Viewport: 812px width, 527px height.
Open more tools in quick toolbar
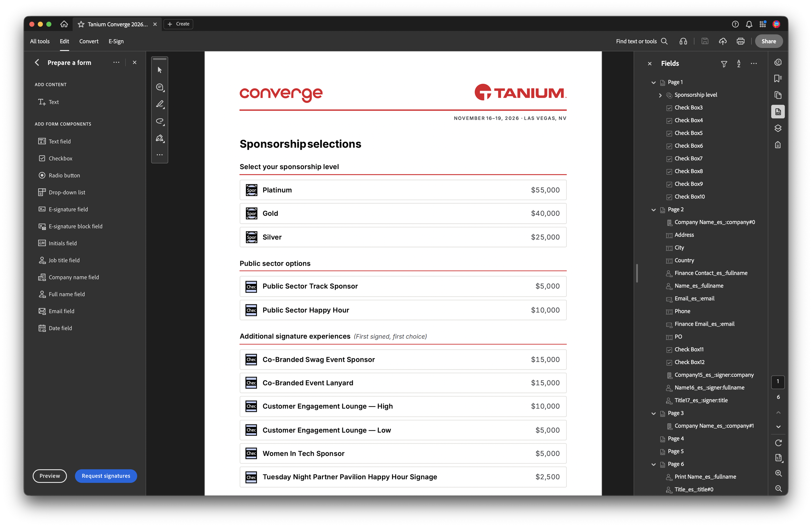pyautogui.click(x=160, y=155)
